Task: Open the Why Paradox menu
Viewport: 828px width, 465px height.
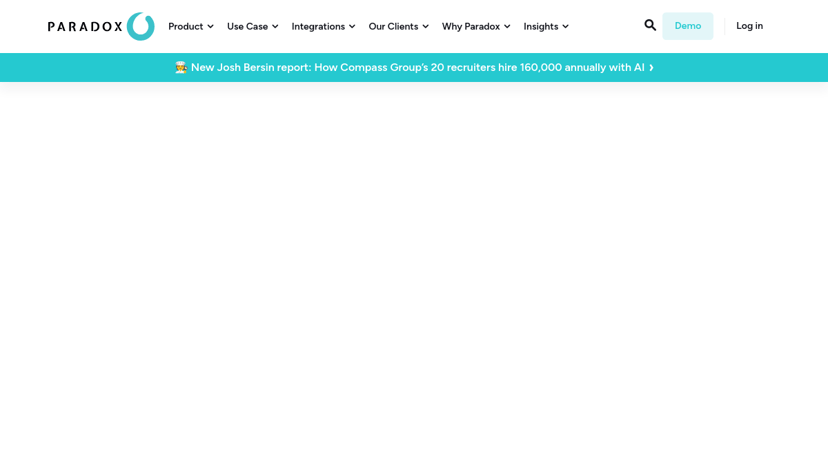Action: pyautogui.click(x=476, y=26)
